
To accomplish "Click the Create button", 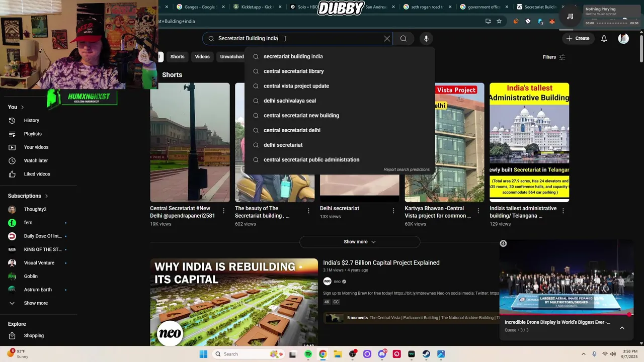I will (577, 38).
